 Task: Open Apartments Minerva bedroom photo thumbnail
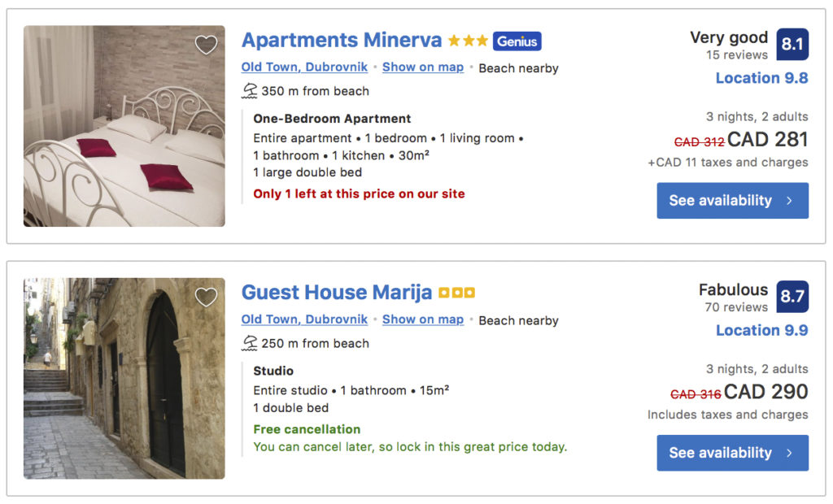click(124, 126)
